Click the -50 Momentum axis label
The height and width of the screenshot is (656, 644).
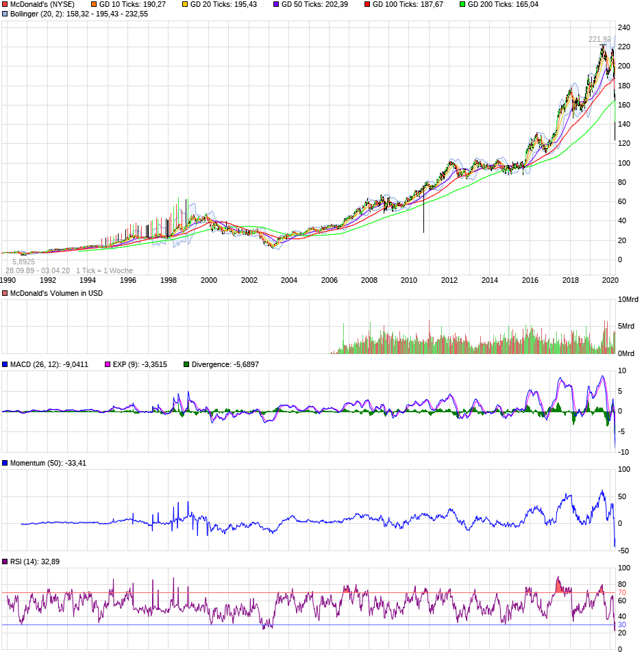623,551
